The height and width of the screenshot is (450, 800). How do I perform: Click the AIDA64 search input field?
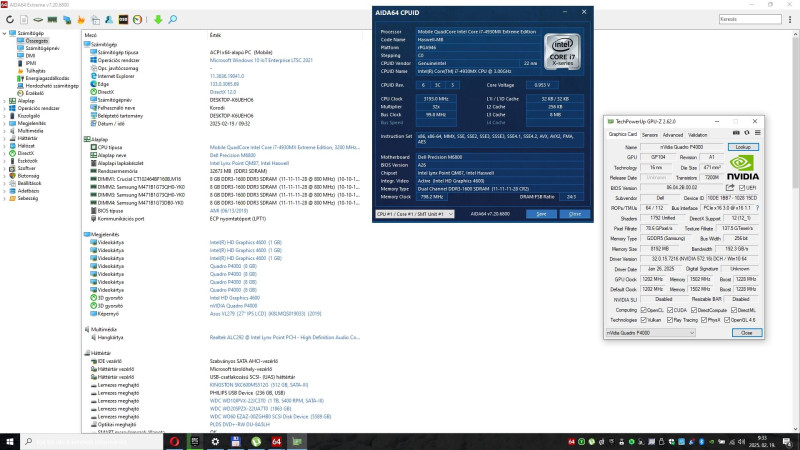pos(750,19)
